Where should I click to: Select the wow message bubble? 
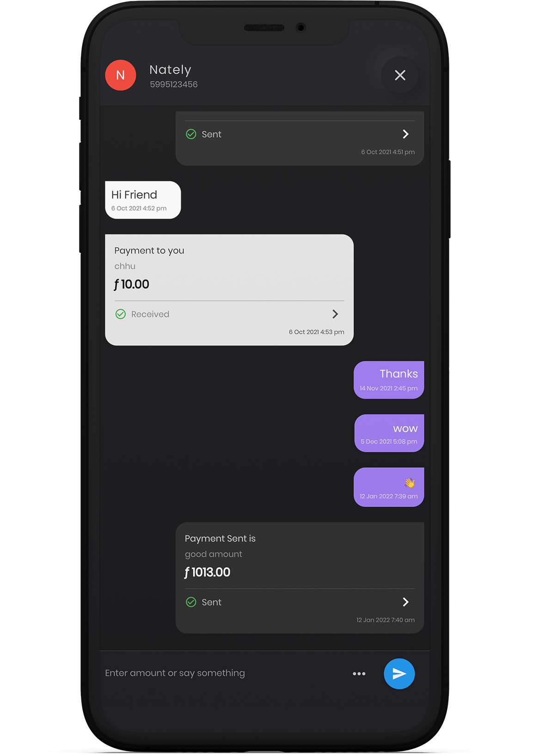pos(389,433)
